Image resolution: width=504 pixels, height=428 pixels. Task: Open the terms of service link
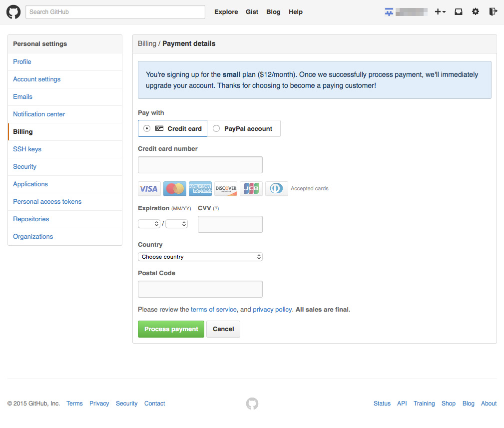(x=213, y=310)
